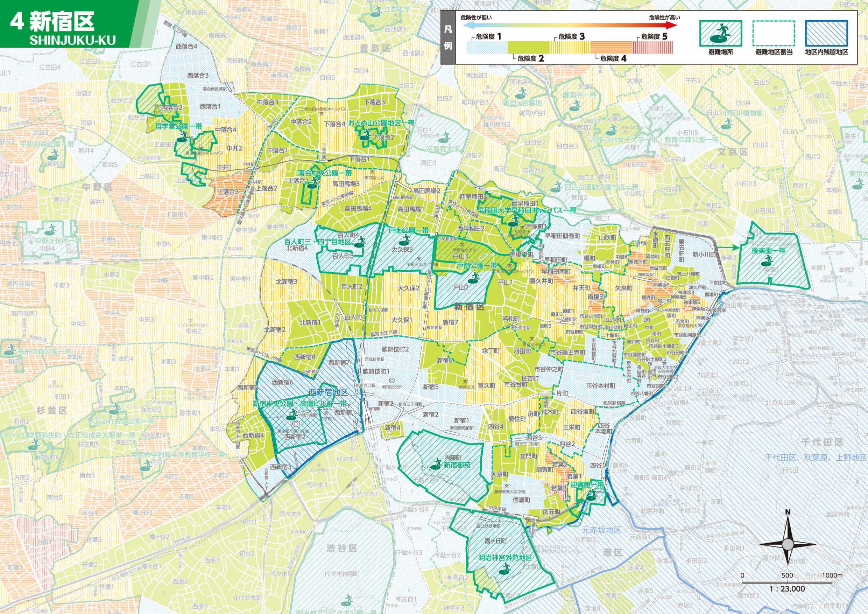Click the north compass rose
Image resolution: width=868 pixels, height=614 pixels.
click(x=788, y=545)
